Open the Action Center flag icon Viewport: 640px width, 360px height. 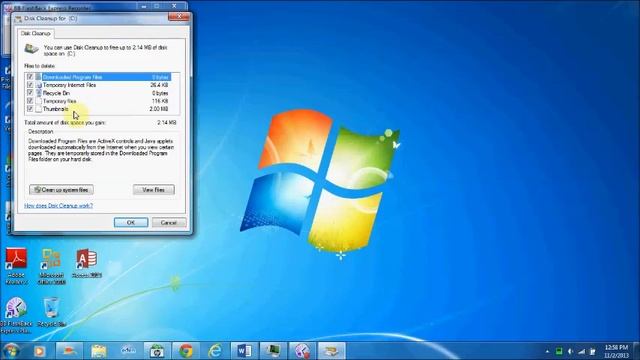pyautogui.click(x=593, y=351)
